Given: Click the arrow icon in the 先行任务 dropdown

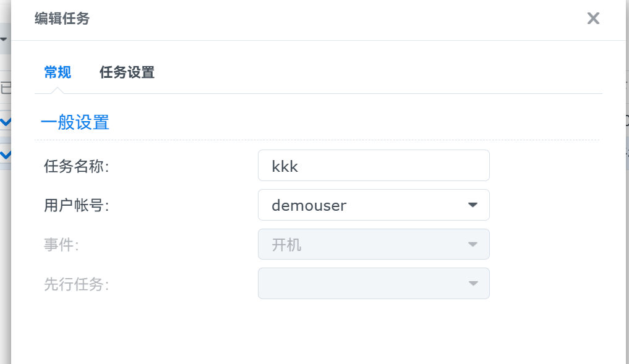Looking at the screenshot, I should tap(473, 284).
